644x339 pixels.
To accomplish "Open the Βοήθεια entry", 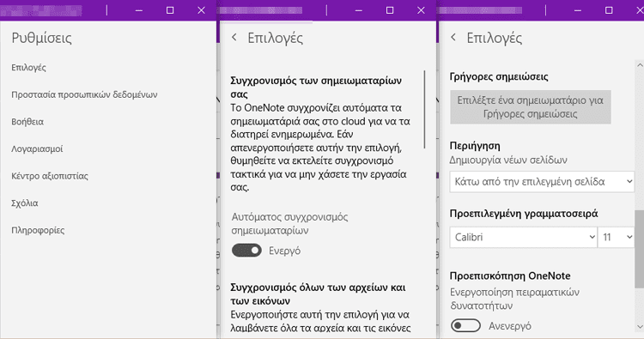I will coord(27,122).
